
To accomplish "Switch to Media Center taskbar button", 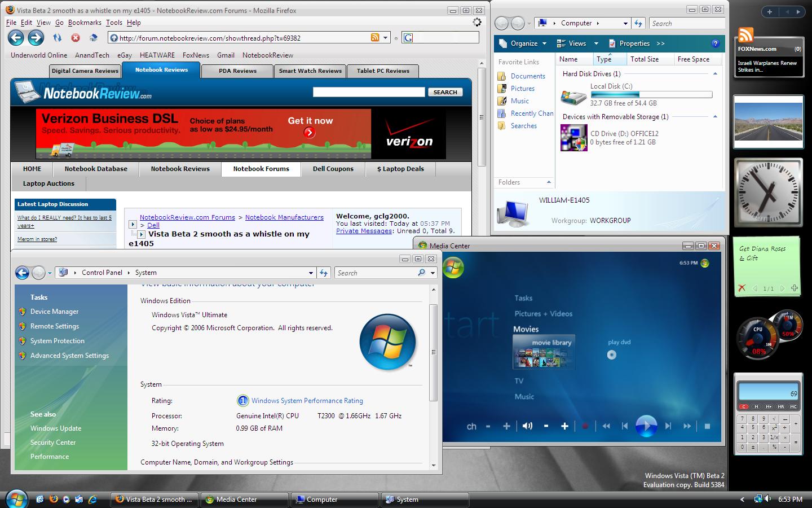I will (244, 500).
